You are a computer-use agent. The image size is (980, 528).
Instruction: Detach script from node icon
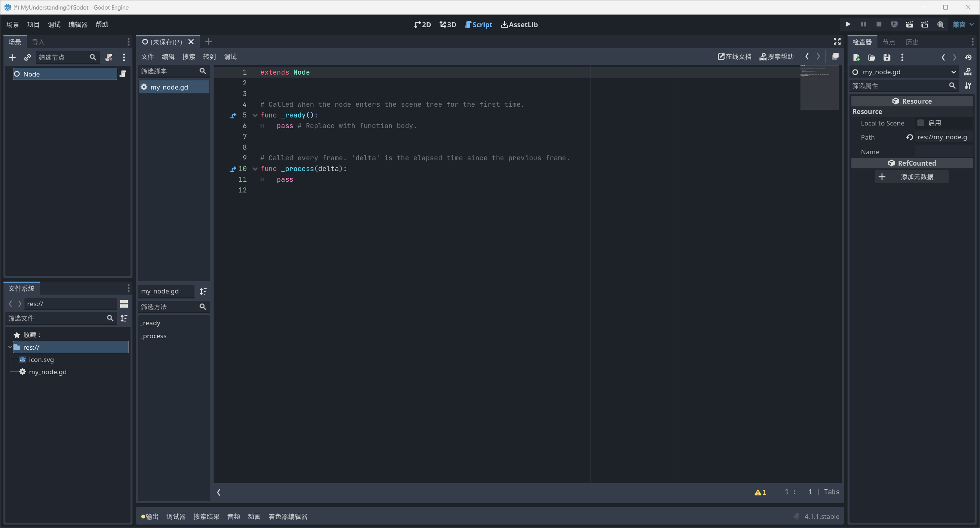pyautogui.click(x=109, y=57)
